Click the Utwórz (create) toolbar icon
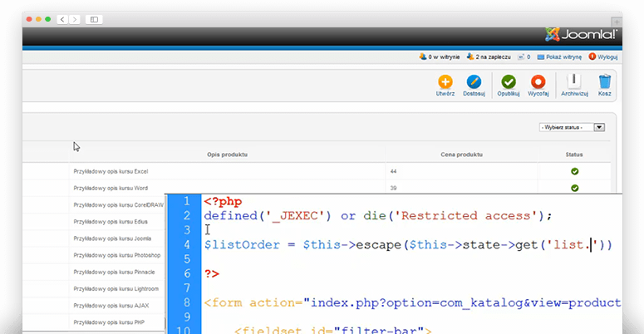Screen dimensions: 644x334 point(445,82)
